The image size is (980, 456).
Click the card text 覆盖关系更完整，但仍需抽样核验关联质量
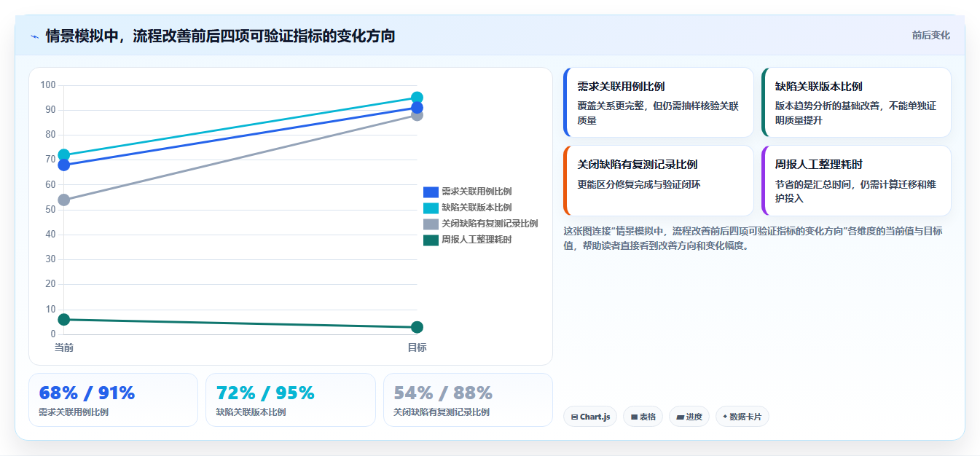[658, 113]
